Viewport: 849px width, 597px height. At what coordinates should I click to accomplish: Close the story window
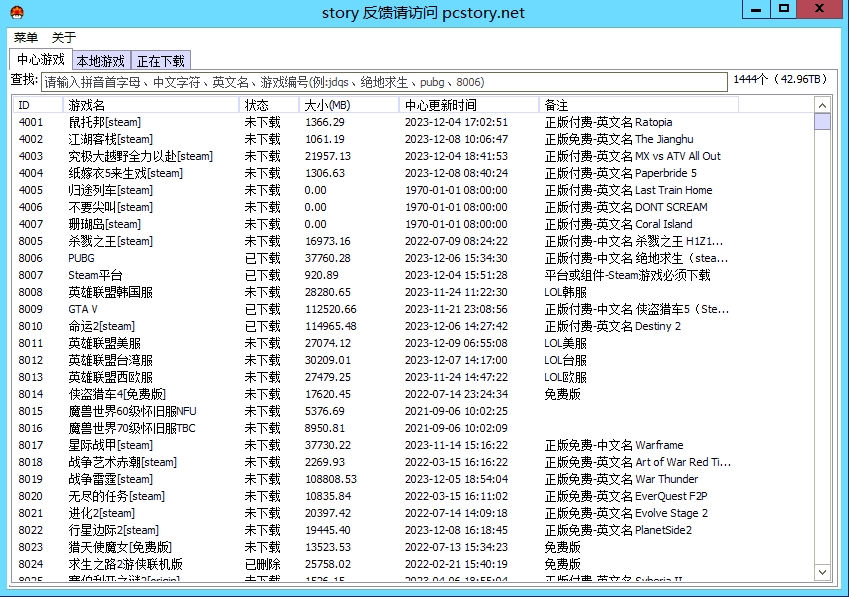tap(820, 10)
